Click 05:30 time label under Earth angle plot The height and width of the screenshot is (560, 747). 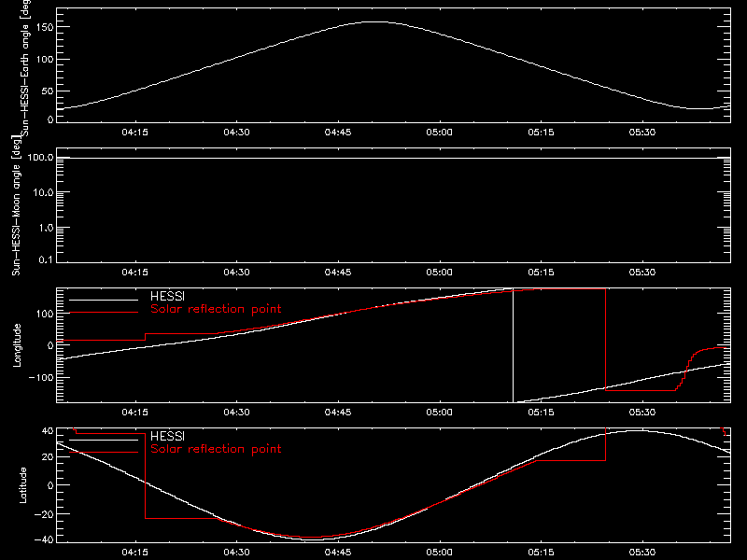point(642,132)
